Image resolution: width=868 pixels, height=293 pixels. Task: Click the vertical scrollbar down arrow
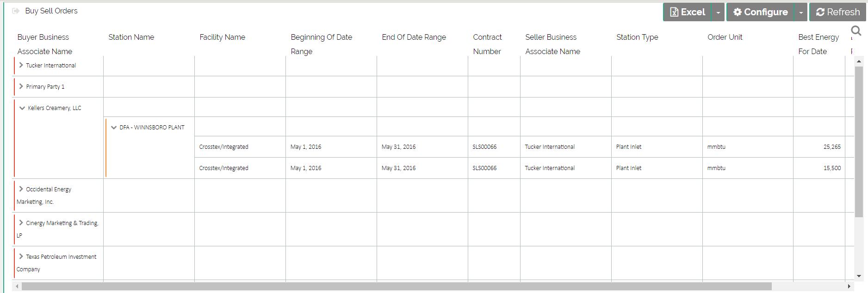pos(859,276)
